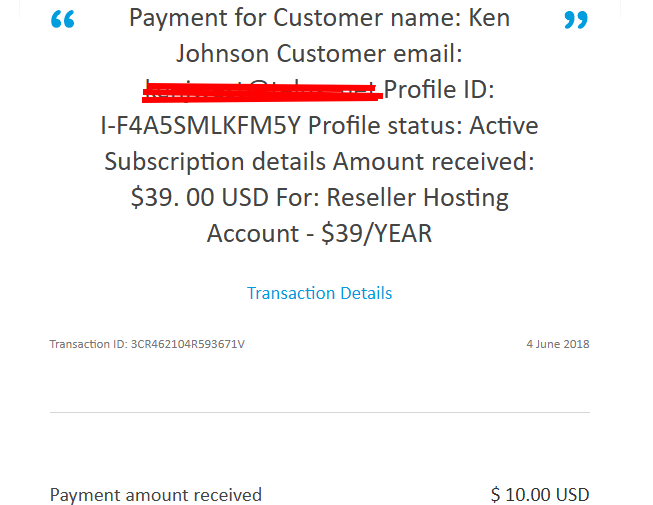Click the closing blue quotation mark icon
Viewport: 653px width, 505px height.
point(576,20)
